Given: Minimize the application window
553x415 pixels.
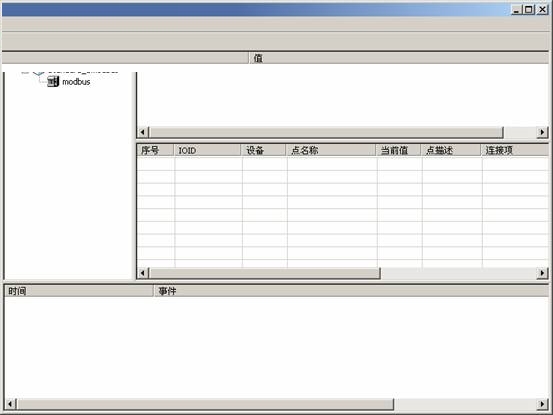Looking at the screenshot, I should (x=516, y=10).
